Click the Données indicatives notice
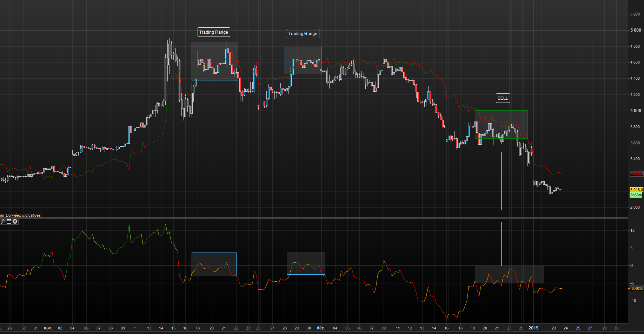Image resolution: width=644 pixels, height=334 pixels. (23, 215)
